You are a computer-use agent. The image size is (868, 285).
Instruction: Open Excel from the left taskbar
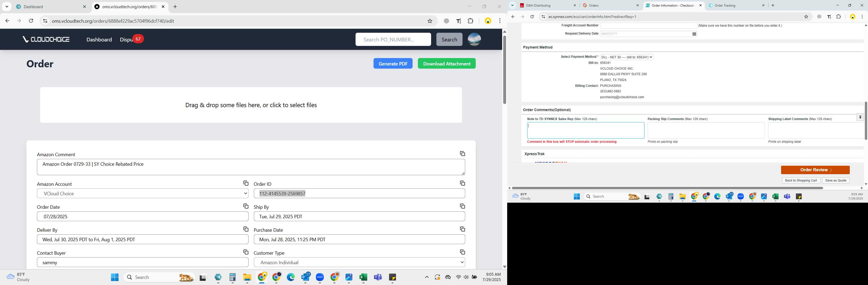click(x=363, y=277)
